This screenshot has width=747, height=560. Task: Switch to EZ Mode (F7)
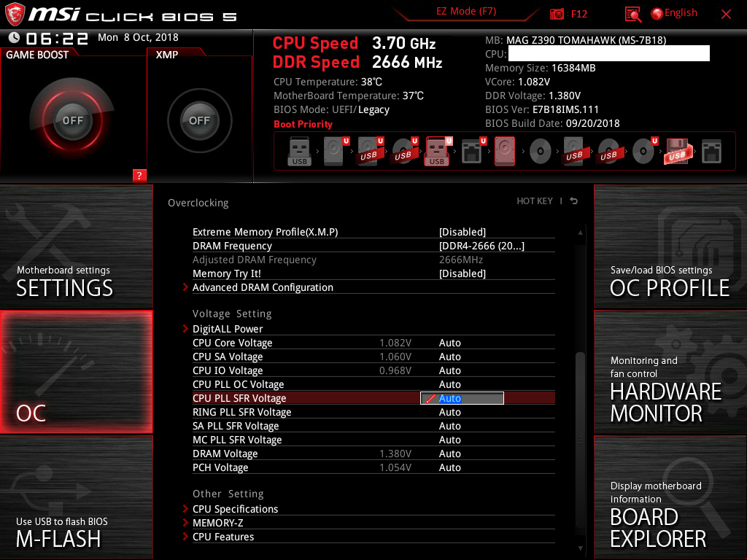pyautogui.click(x=466, y=12)
